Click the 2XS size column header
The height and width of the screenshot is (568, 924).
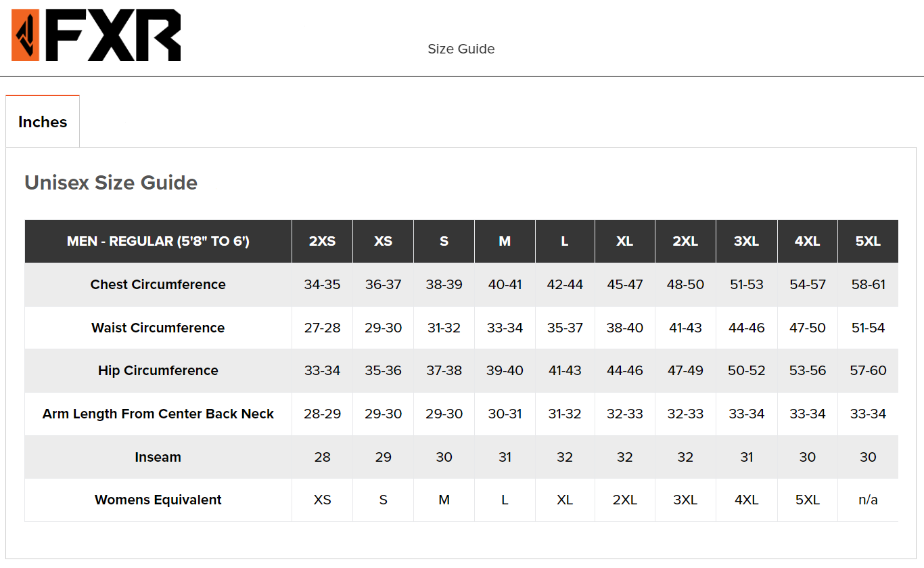click(x=322, y=241)
